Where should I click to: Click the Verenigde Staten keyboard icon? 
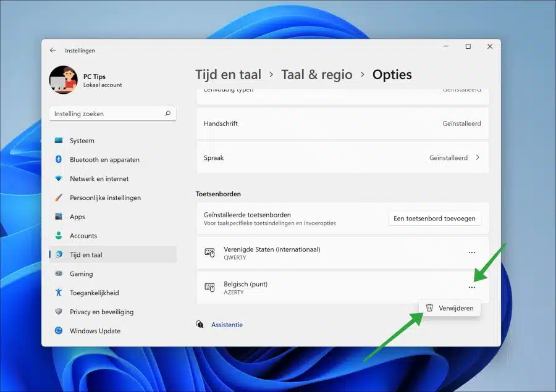(209, 252)
